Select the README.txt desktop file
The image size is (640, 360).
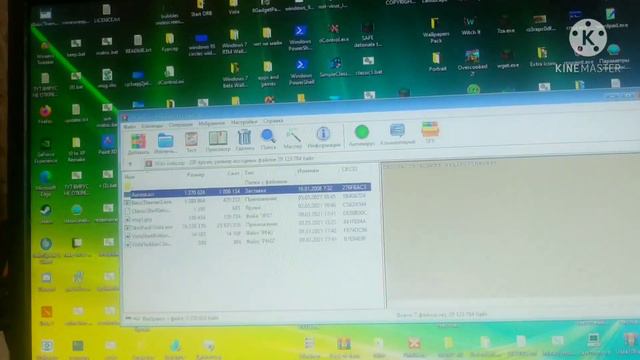pyautogui.click(x=138, y=44)
